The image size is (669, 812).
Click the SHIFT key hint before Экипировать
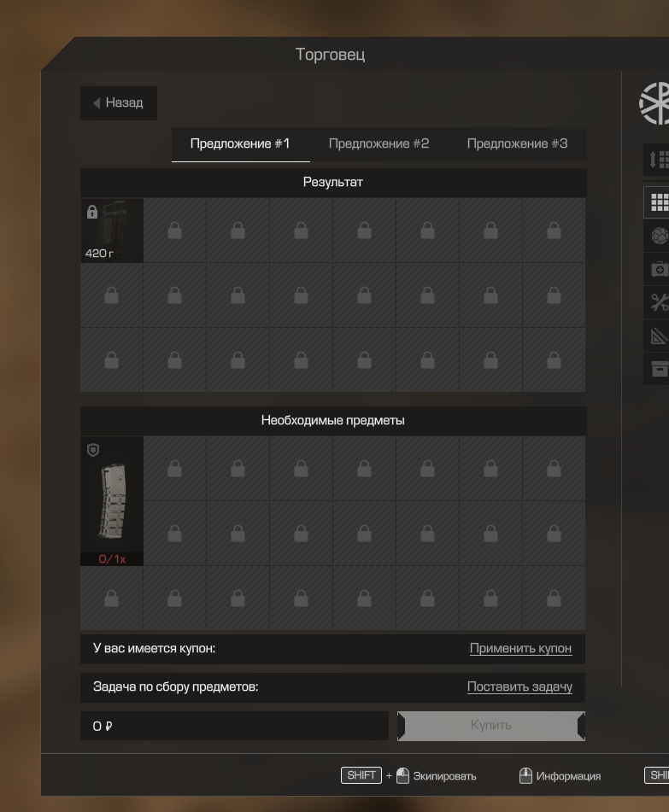click(361, 775)
